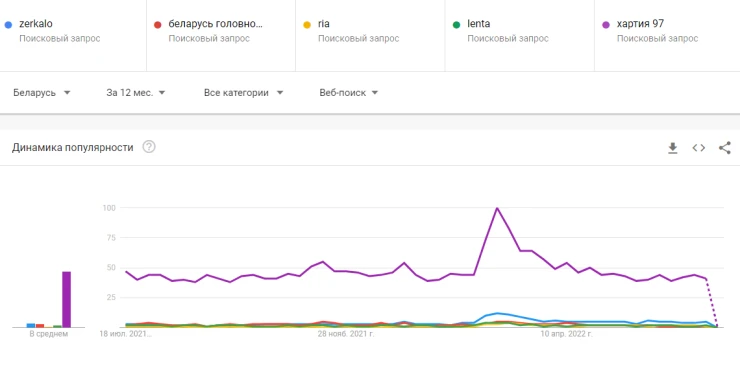Click the 75 y-axis value

tap(111, 237)
